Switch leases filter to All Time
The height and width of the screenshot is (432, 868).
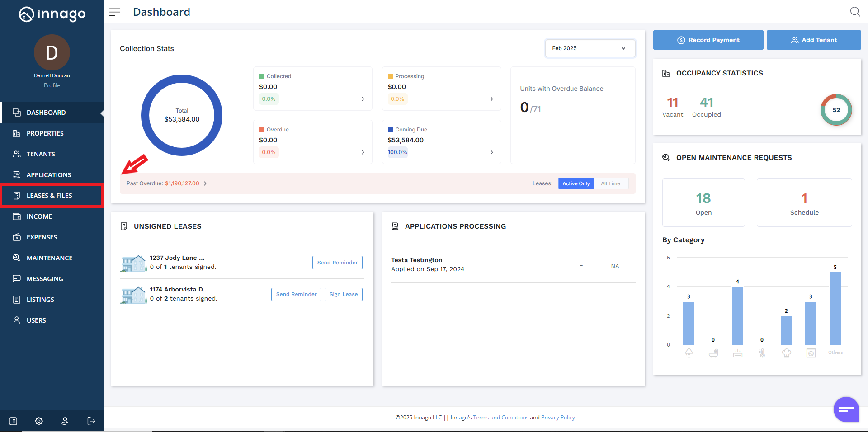[x=610, y=183]
